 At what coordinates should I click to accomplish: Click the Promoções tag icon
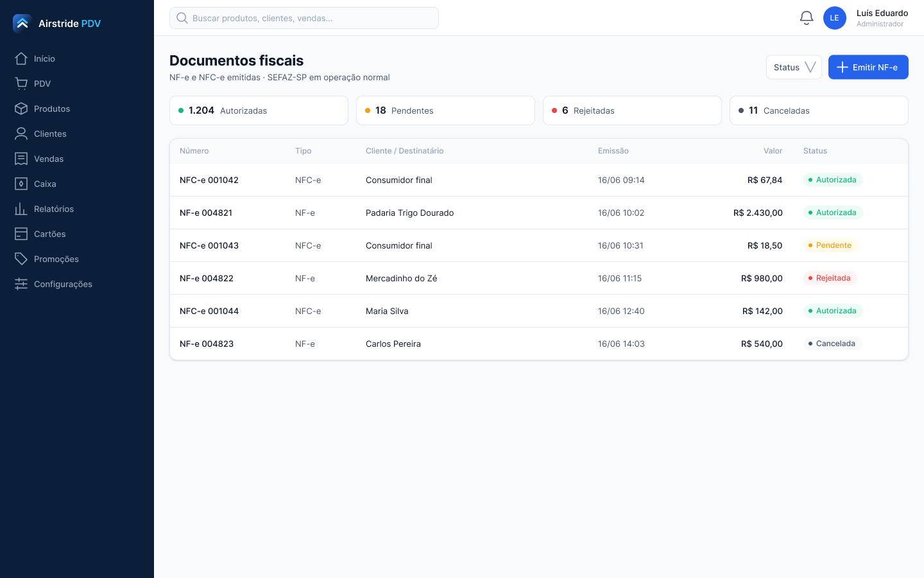[21, 259]
